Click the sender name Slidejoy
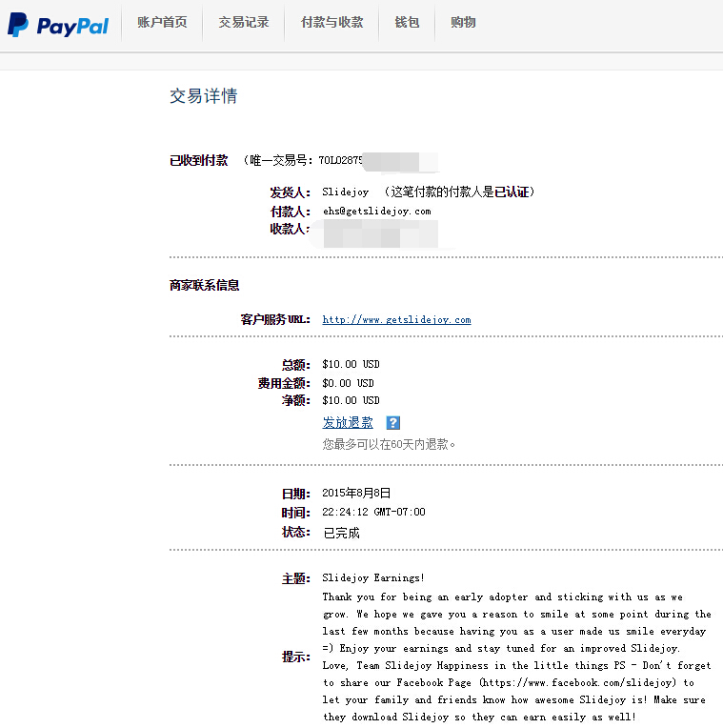The height and width of the screenshot is (728, 723). click(x=346, y=192)
